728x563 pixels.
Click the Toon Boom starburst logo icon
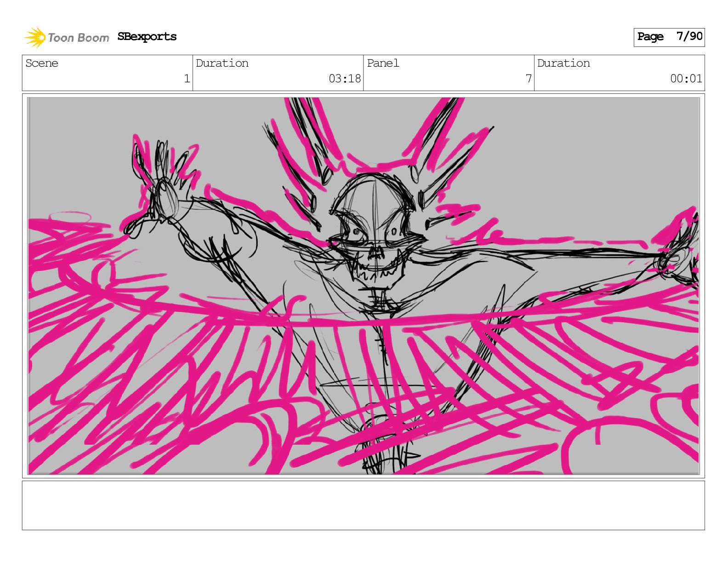(34, 37)
